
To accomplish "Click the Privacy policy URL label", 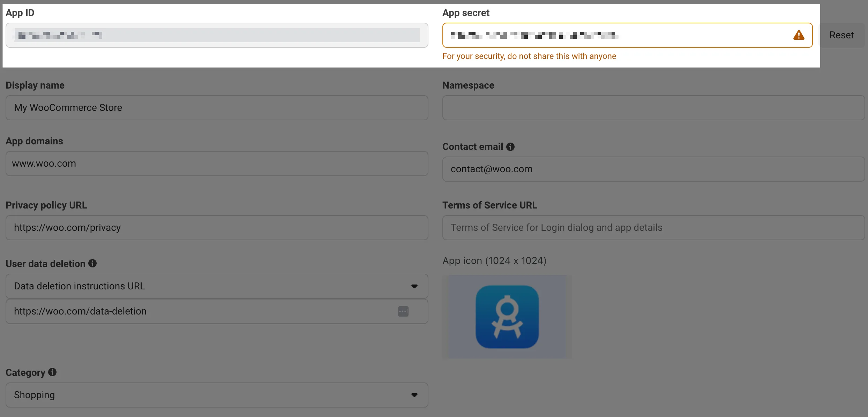I will (x=46, y=205).
